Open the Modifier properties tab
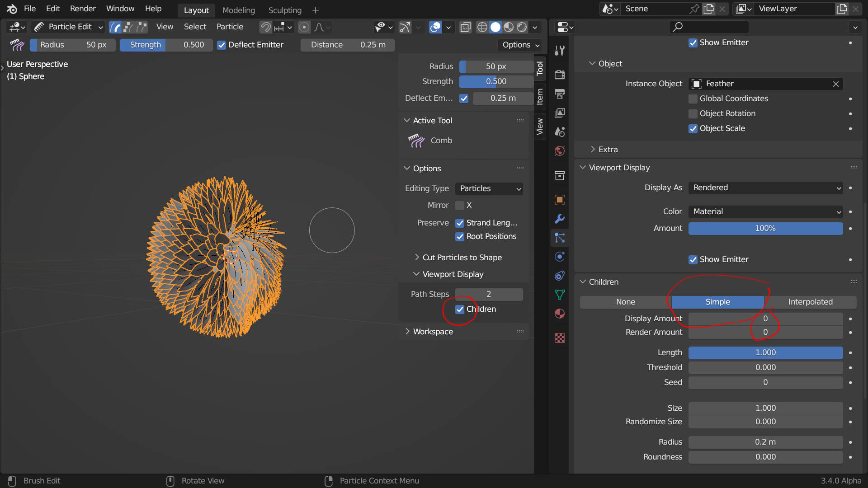 click(x=559, y=219)
